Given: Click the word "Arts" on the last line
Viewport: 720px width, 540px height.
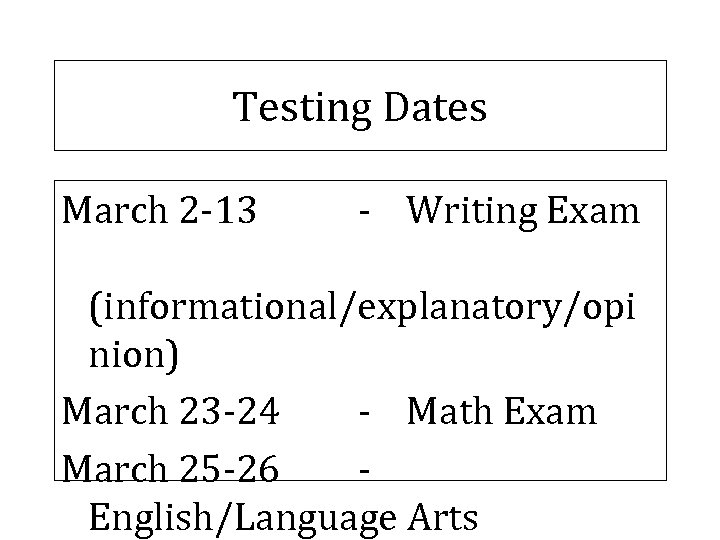Looking at the screenshot, I should [x=443, y=518].
